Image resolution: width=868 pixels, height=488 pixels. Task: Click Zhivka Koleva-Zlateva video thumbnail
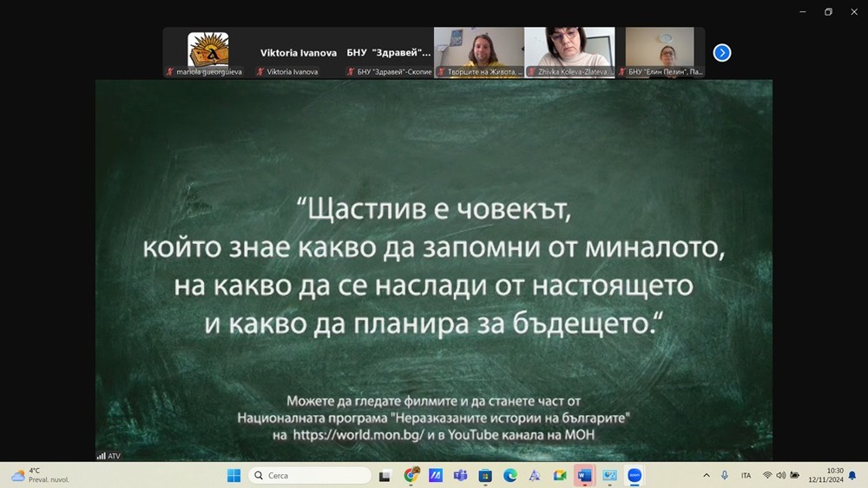(x=569, y=52)
